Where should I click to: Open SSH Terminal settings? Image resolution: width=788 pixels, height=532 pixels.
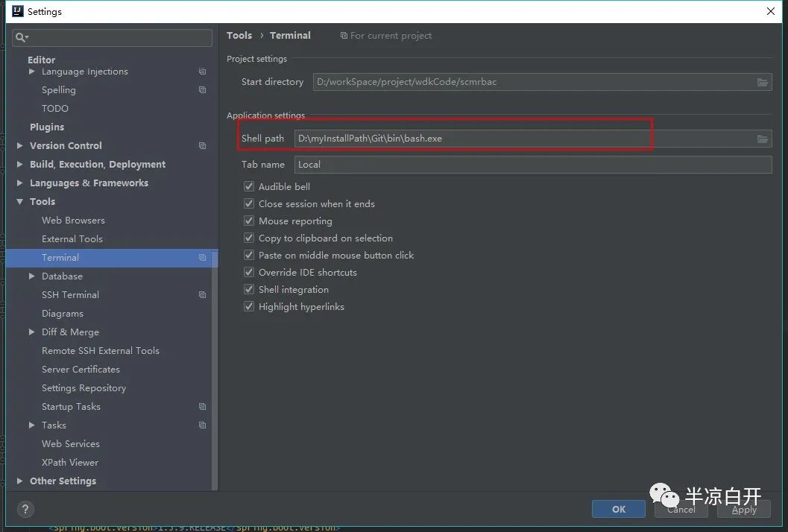click(x=70, y=295)
